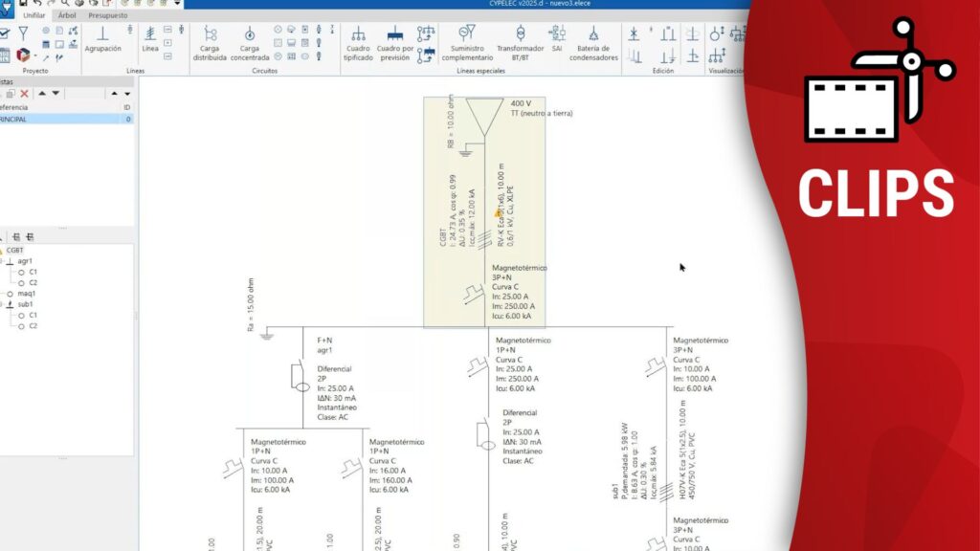Select maq1 in the tree
980x551 pixels.
pyautogui.click(x=26, y=294)
